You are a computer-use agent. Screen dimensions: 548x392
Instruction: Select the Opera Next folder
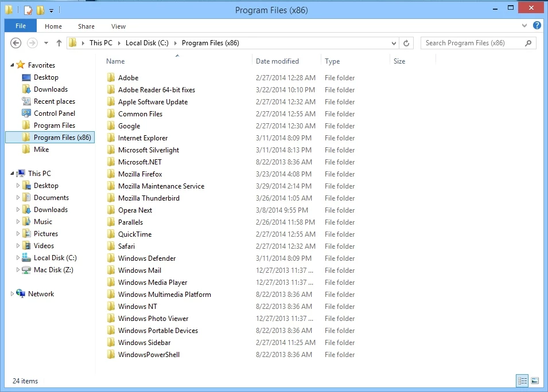[135, 210]
